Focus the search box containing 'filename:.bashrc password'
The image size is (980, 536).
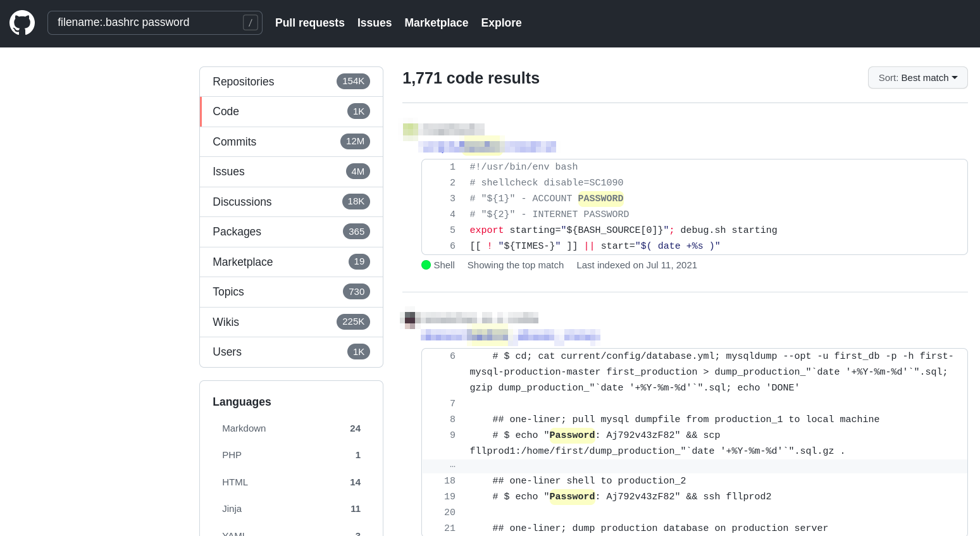pyautogui.click(x=155, y=23)
